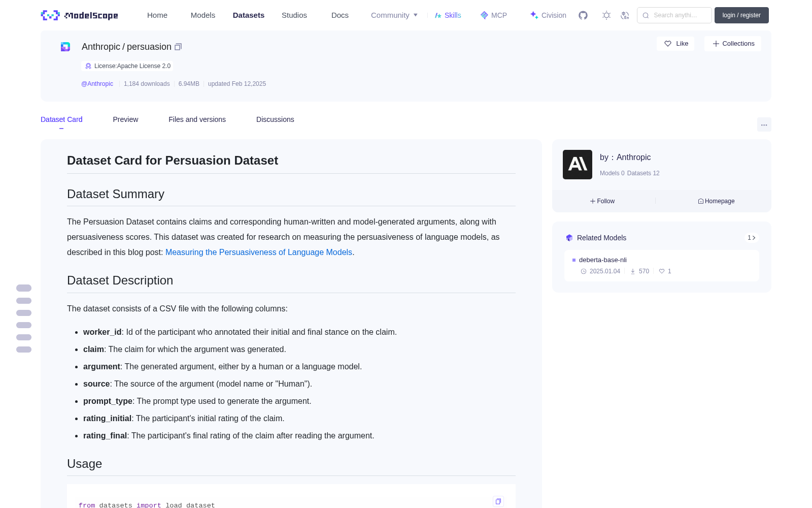Image resolution: width=812 pixels, height=508 pixels.
Task: Click login / register button
Action: pyautogui.click(x=741, y=15)
